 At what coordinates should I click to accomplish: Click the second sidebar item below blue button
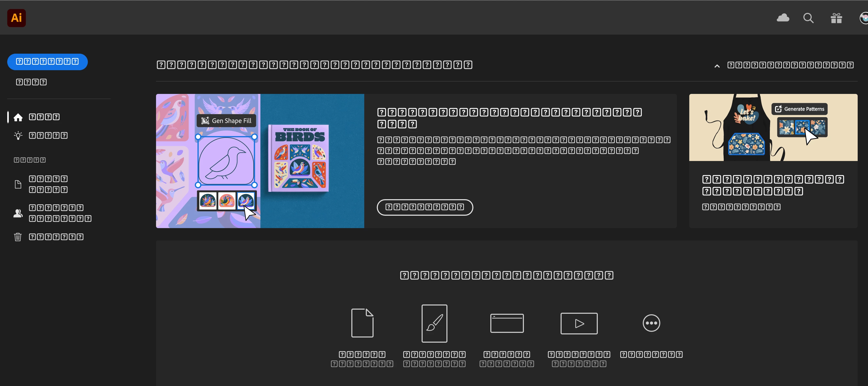click(31, 82)
